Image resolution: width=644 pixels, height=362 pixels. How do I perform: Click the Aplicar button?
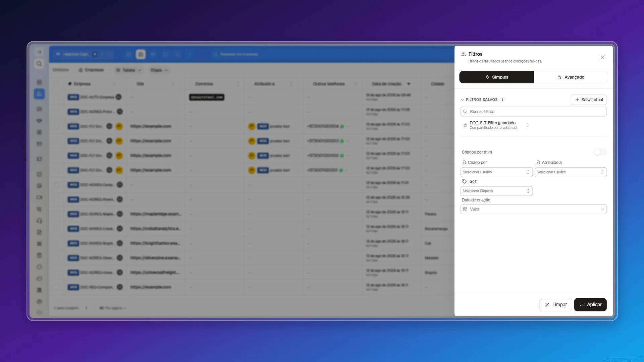click(x=590, y=305)
